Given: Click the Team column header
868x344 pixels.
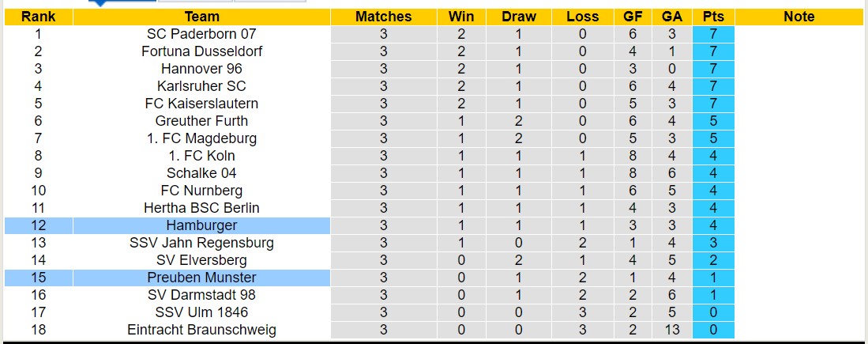Looking at the screenshot, I should (x=201, y=17).
